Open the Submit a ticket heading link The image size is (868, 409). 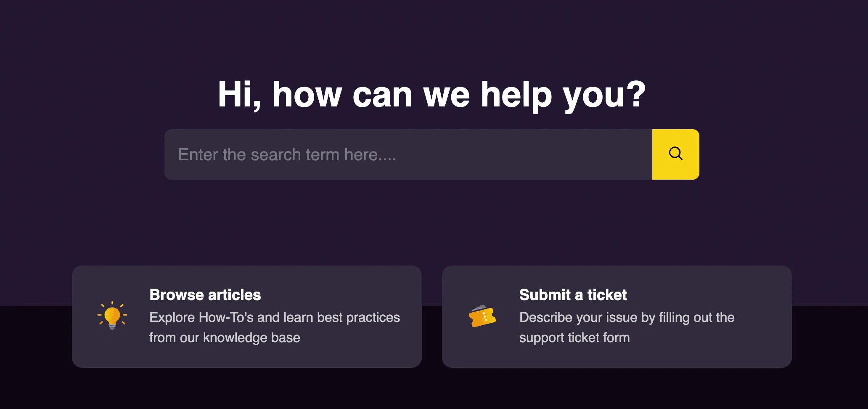tap(573, 295)
